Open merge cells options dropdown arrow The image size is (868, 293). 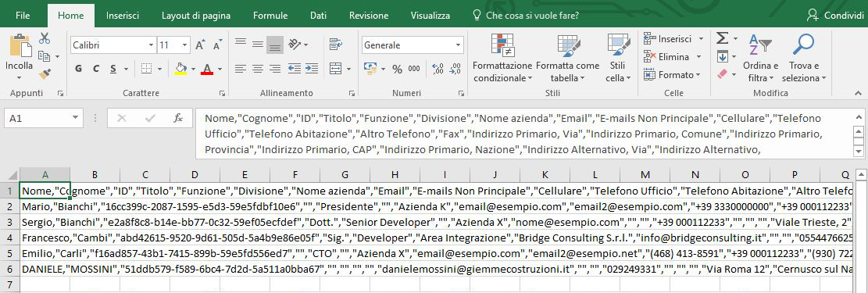click(349, 70)
